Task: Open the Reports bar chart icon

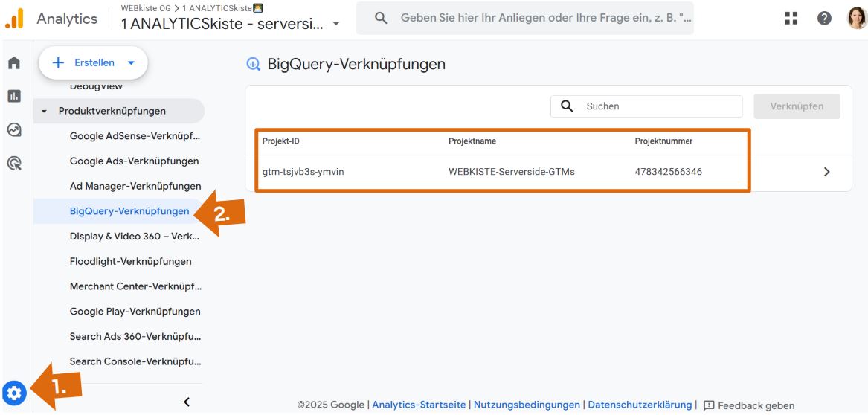Action: click(x=14, y=96)
